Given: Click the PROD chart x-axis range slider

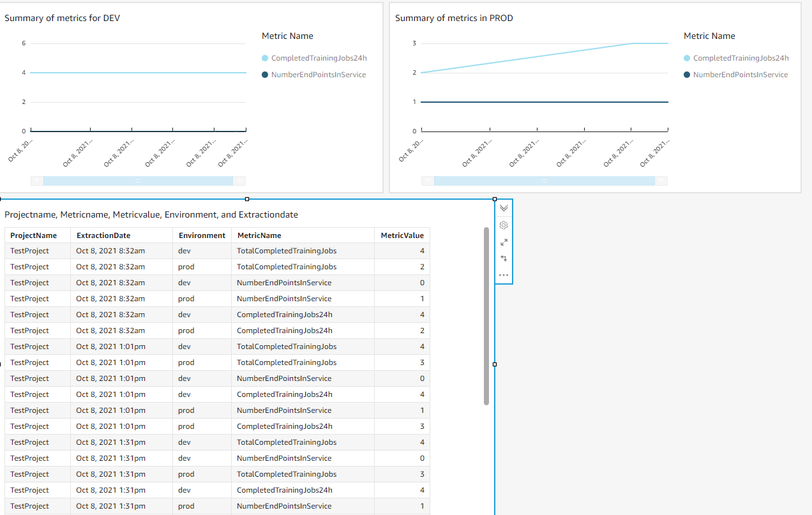Looking at the screenshot, I should 544,181.
